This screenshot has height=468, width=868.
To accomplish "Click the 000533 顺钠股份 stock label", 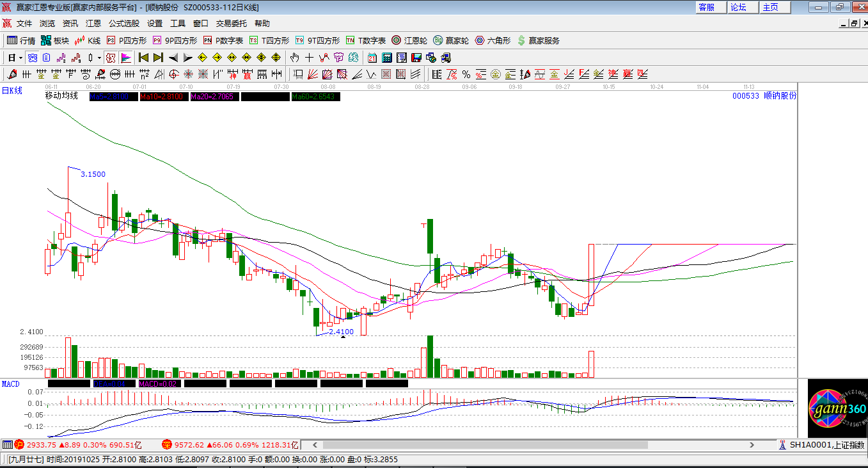I will click(764, 96).
